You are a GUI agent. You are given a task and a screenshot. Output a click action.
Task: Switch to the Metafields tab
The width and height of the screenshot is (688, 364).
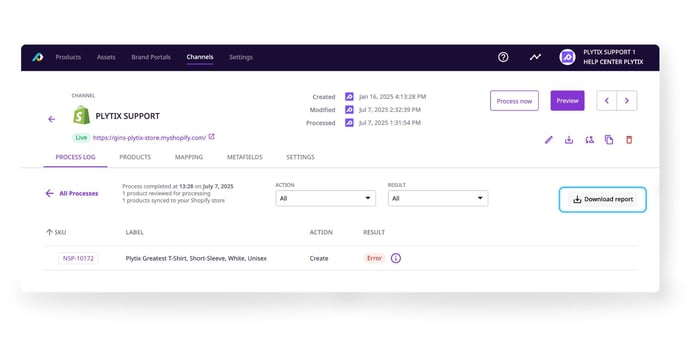coord(245,157)
